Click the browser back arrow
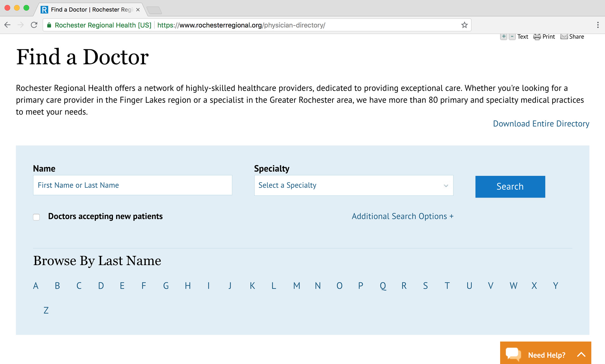Screen dimensions: 605x364 point(8,25)
